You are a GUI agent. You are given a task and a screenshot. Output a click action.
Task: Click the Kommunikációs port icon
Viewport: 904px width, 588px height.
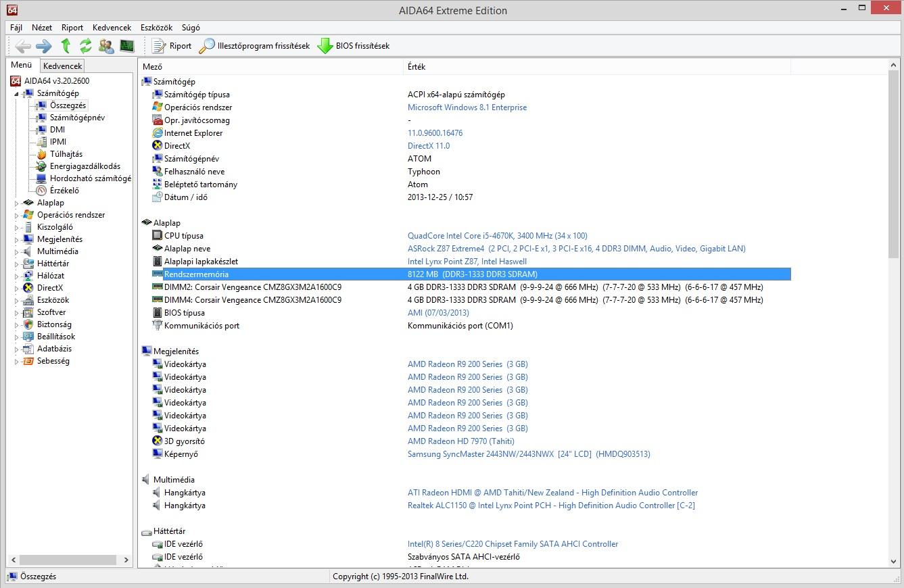tap(158, 326)
